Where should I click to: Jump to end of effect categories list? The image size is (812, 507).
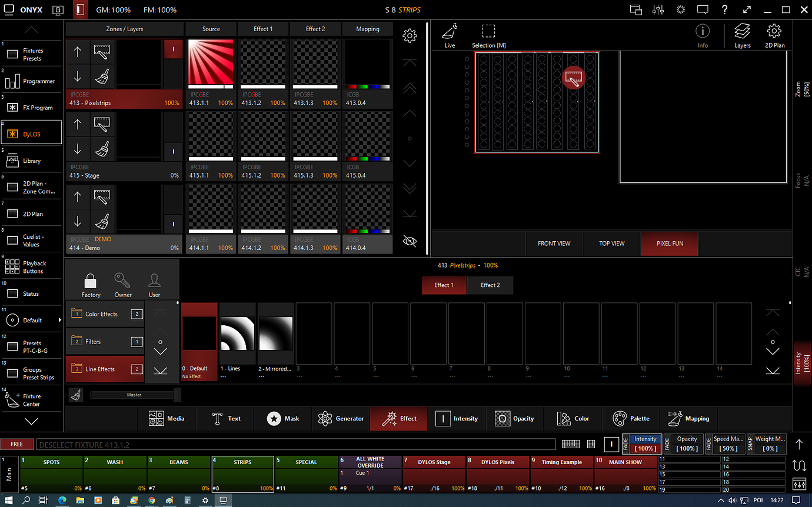tap(160, 371)
